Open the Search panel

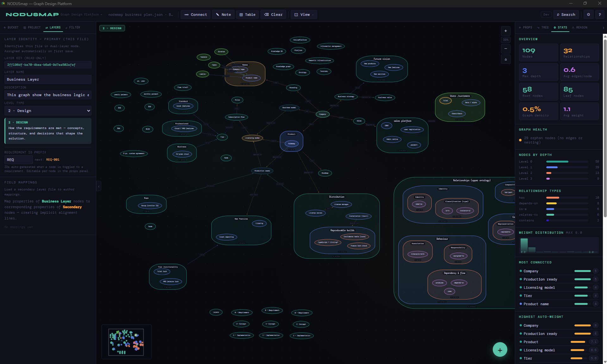click(566, 15)
